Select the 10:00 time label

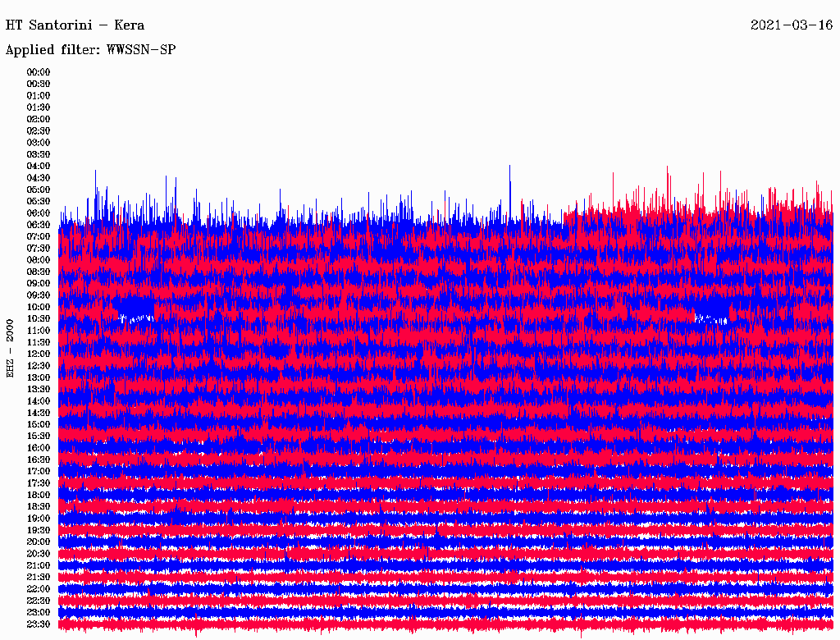pos(39,307)
